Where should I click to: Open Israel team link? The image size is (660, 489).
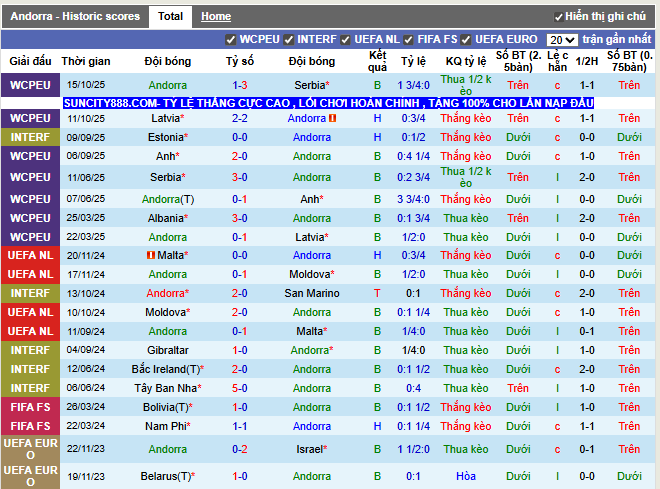[310, 449]
